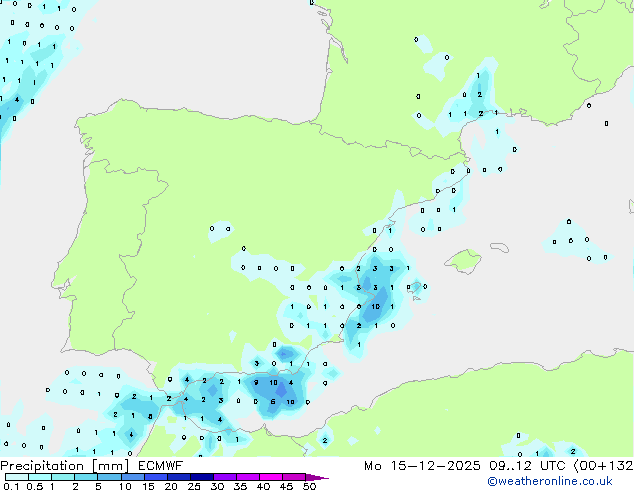The height and width of the screenshot is (490, 634).
Task: Select the 5–10 mm legend color box
Action: [109, 477]
